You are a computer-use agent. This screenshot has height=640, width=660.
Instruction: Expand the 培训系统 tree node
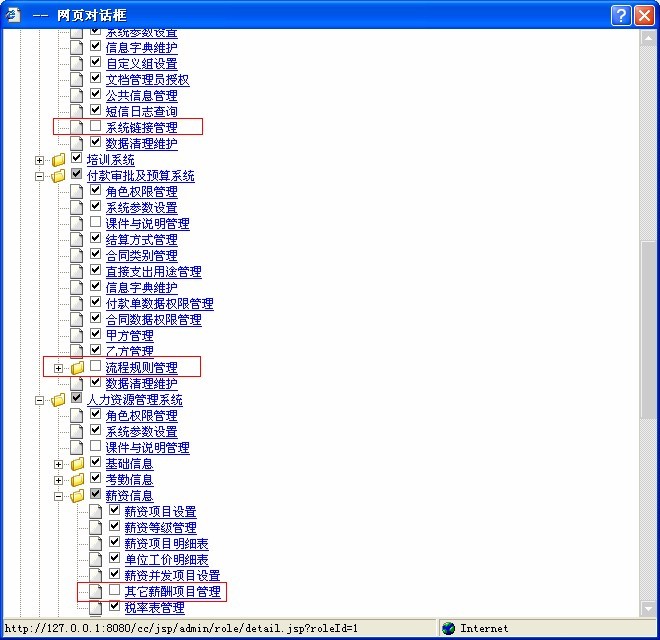click(x=39, y=160)
